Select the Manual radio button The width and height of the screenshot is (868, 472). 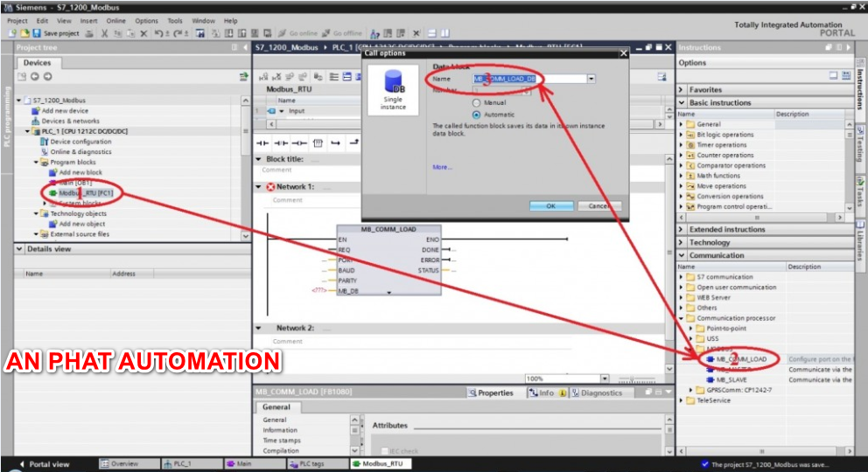click(x=476, y=102)
